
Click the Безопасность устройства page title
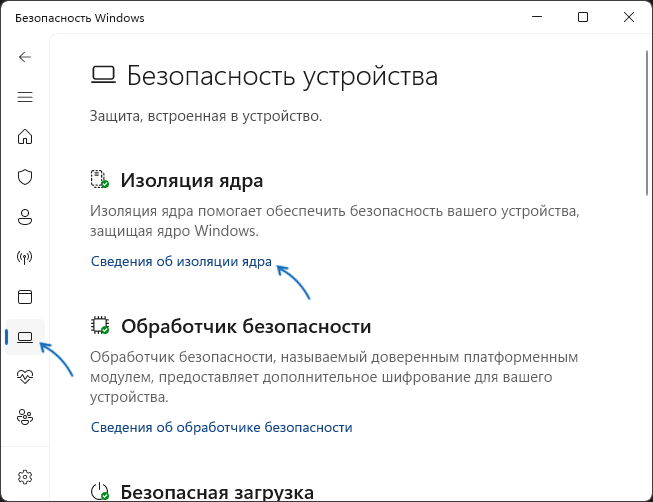[282, 76]
